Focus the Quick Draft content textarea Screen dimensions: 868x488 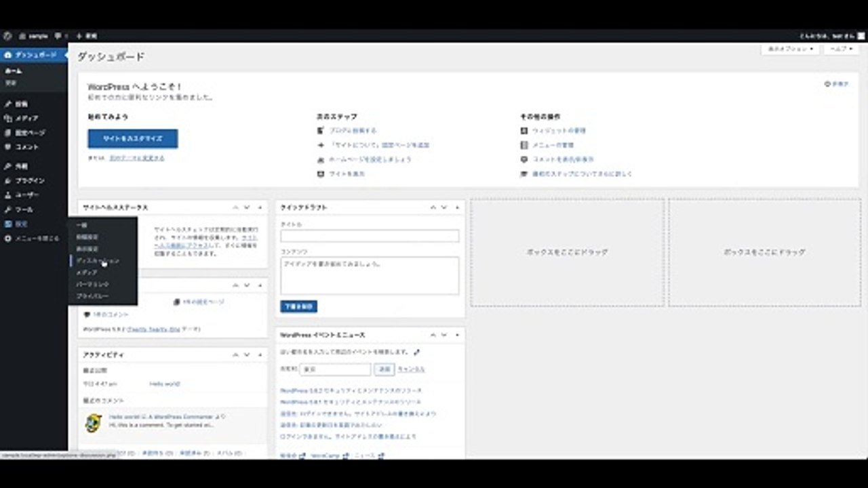click(x=370, y=275)
